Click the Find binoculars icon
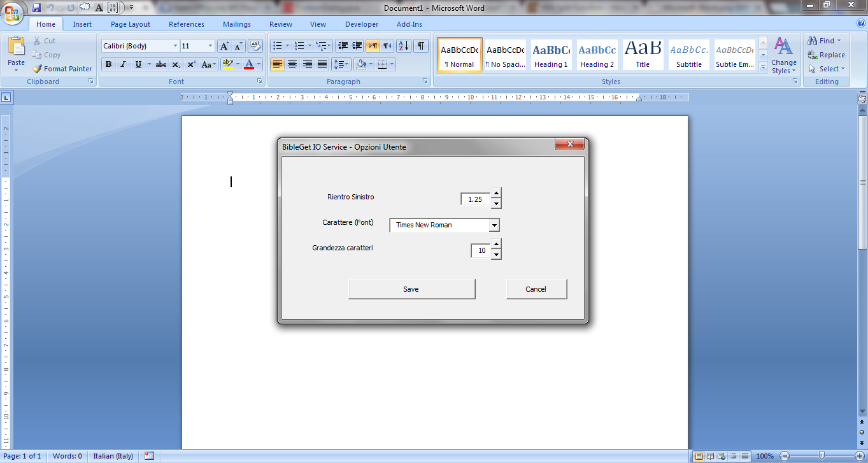This screenshot has width=868, height=463. point(812,41)
